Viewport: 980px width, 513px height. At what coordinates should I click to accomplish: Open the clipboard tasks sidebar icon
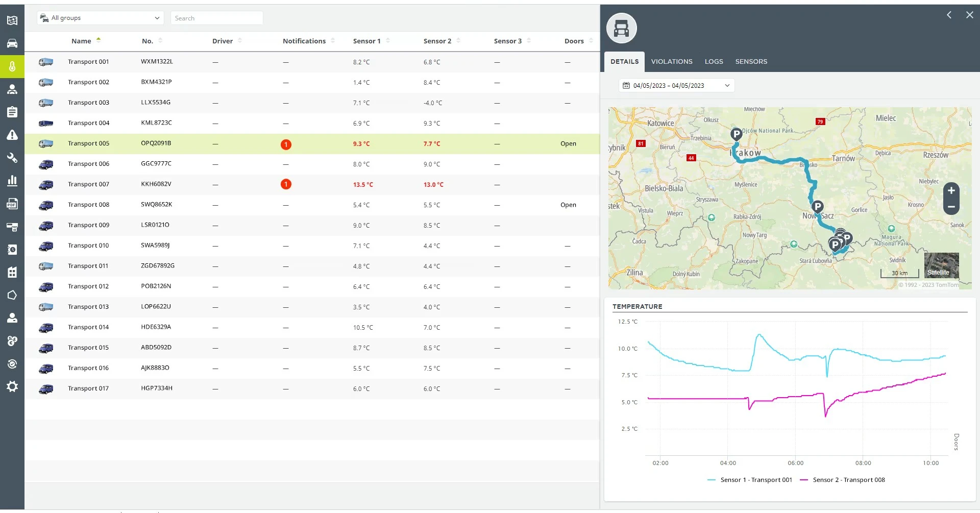12,112
